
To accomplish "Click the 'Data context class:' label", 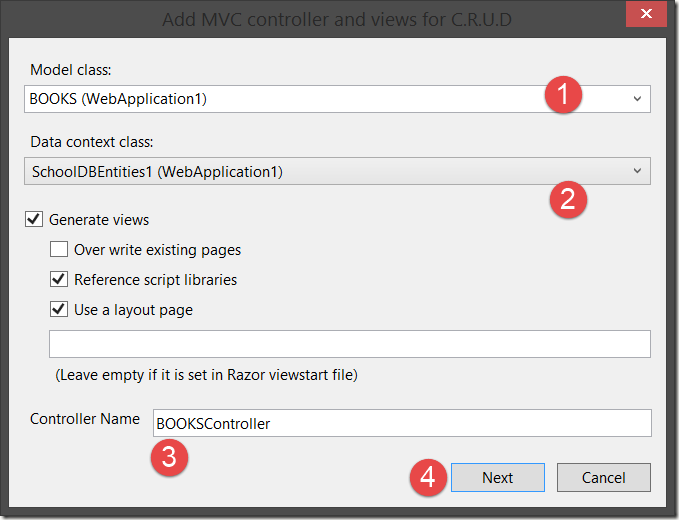I will [x=92, y=142].
